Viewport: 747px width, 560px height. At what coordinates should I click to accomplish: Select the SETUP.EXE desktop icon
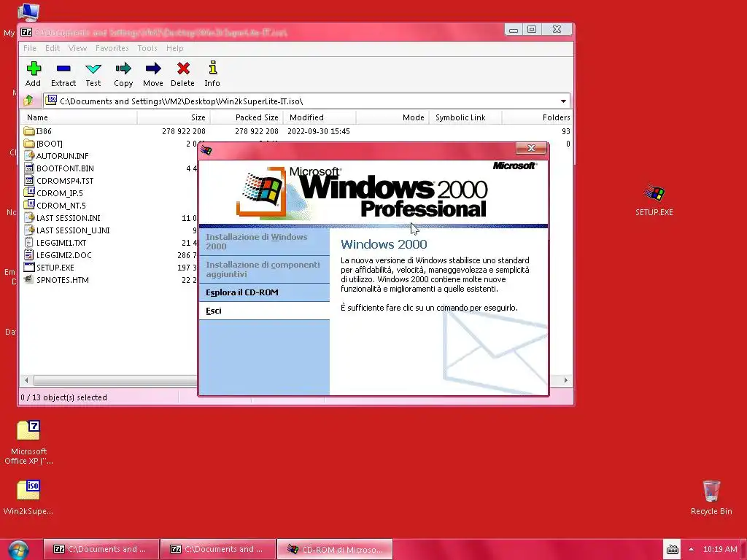pos(654,193)
